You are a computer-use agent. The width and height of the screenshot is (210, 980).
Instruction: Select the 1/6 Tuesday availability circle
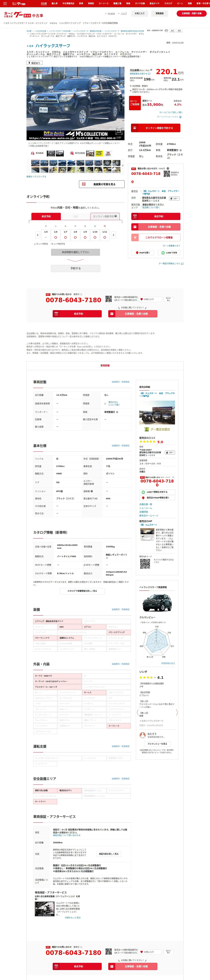coord(56,237)
